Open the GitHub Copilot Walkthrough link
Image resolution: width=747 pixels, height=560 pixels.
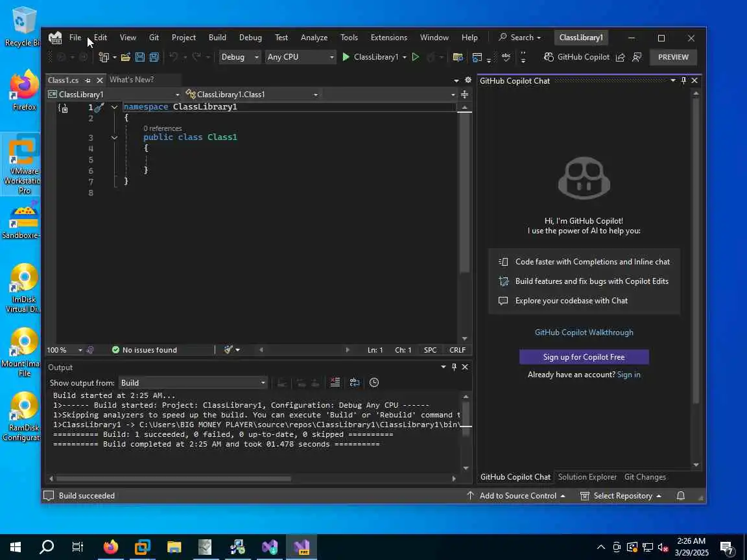tap(584, 332)
